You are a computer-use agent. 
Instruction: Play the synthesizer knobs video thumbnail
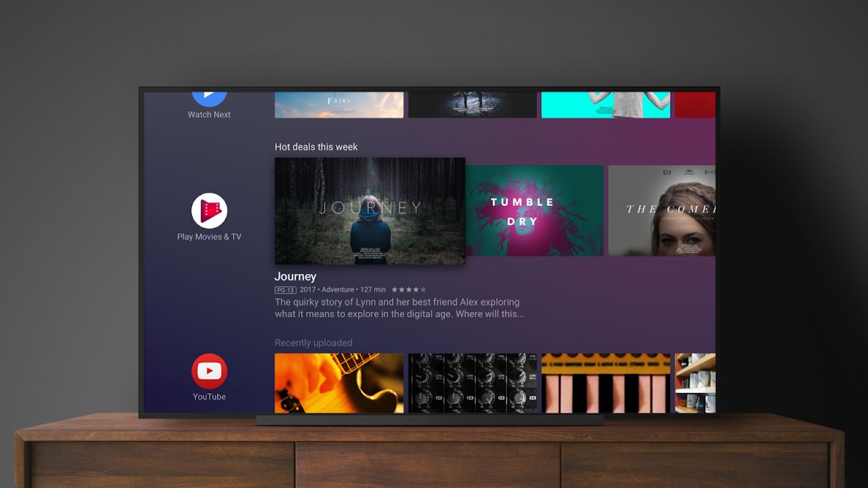[473, 383]
